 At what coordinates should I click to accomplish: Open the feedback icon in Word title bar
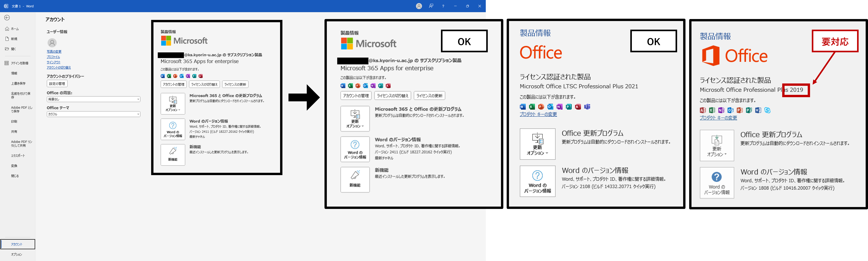coord(431,6)
